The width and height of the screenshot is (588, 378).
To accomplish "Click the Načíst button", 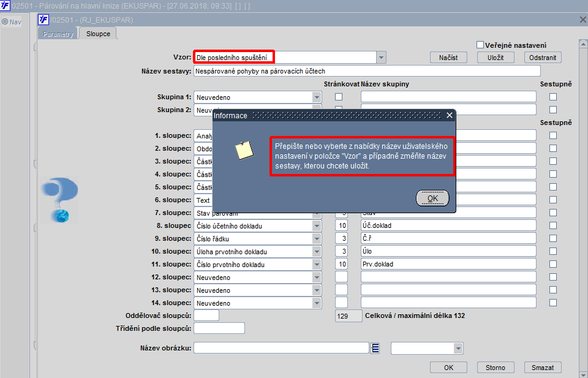I will [x=448, y=58].
